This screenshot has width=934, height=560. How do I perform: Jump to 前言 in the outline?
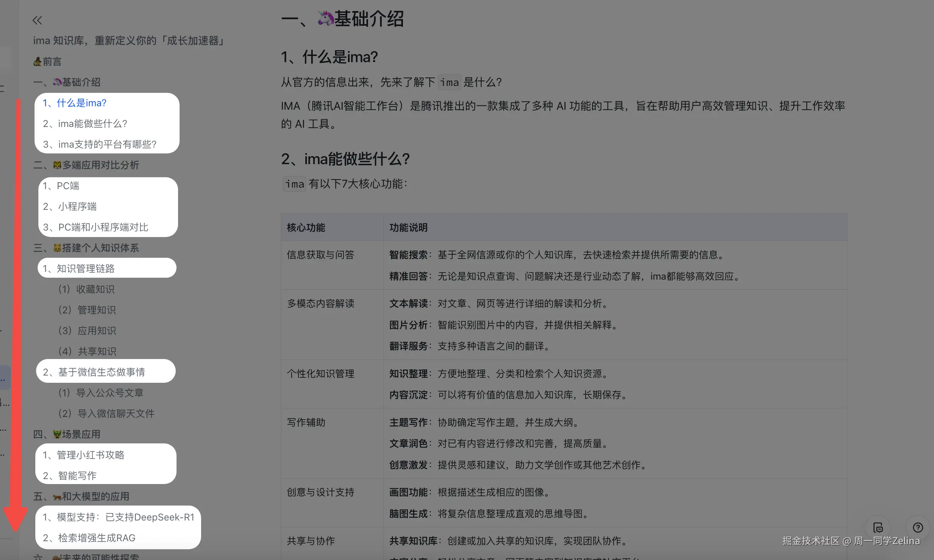click(x=48, y=61)
